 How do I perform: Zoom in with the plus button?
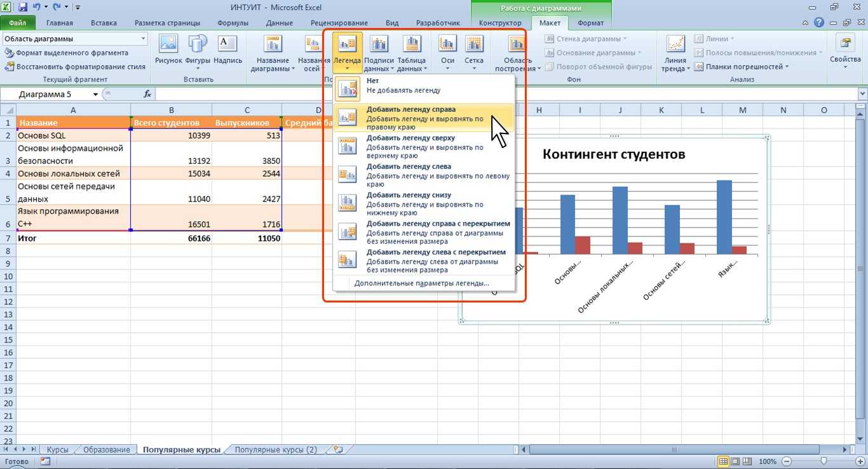point(860,461)
